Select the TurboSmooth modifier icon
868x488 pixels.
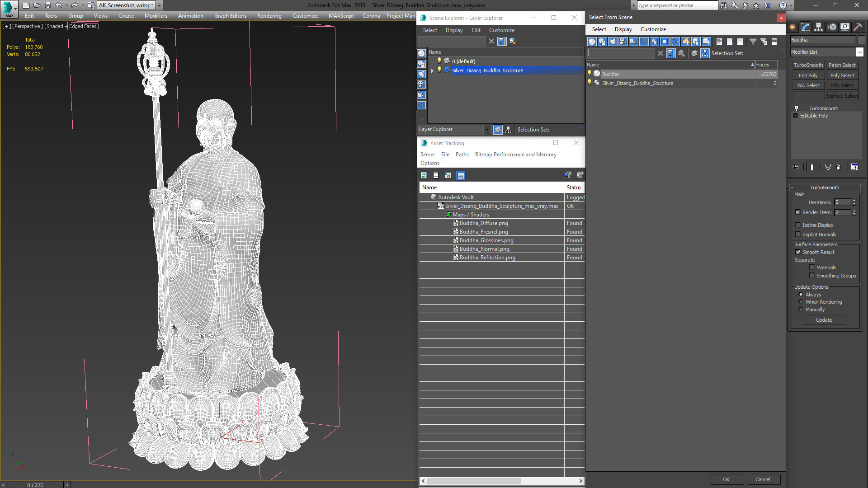click(797, 108)
